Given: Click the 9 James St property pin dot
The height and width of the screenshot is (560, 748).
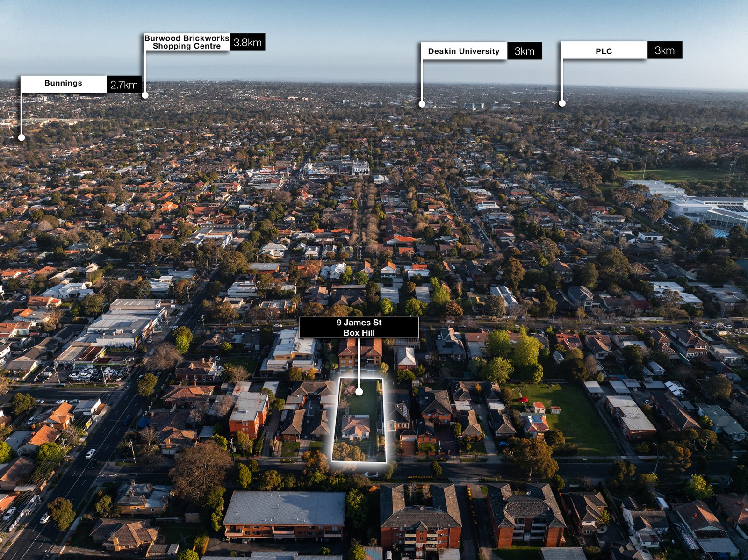Looking at the screenshot, I should click(x=359, y=392).
